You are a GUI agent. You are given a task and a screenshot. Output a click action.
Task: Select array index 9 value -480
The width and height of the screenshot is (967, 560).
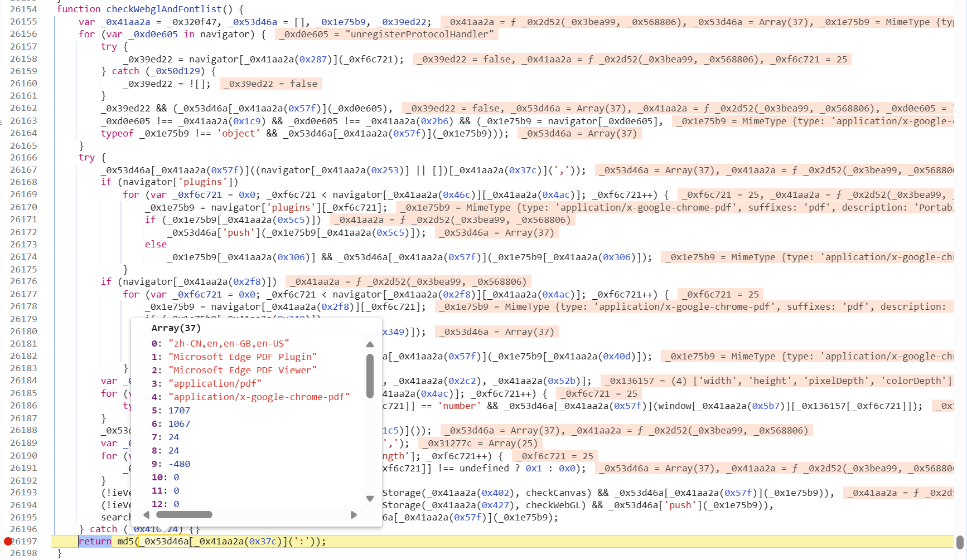pyautogui.click(x=179, y=464)
